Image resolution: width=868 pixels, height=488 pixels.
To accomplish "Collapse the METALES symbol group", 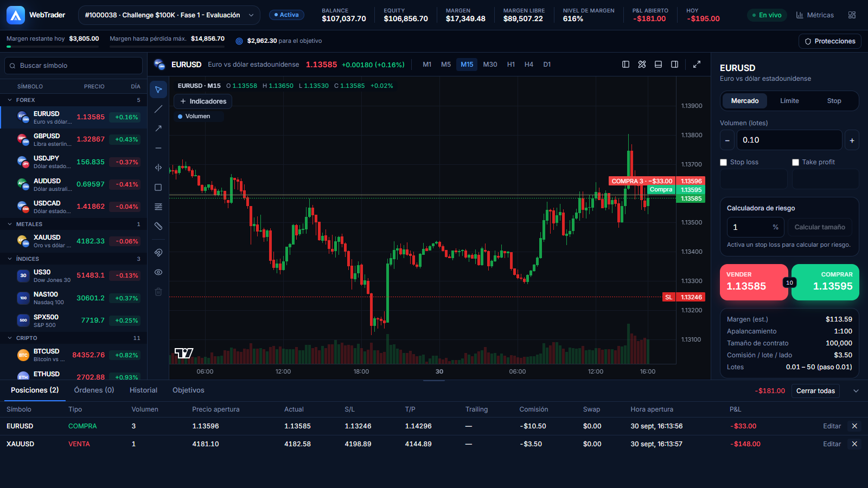I will point(10,224).
